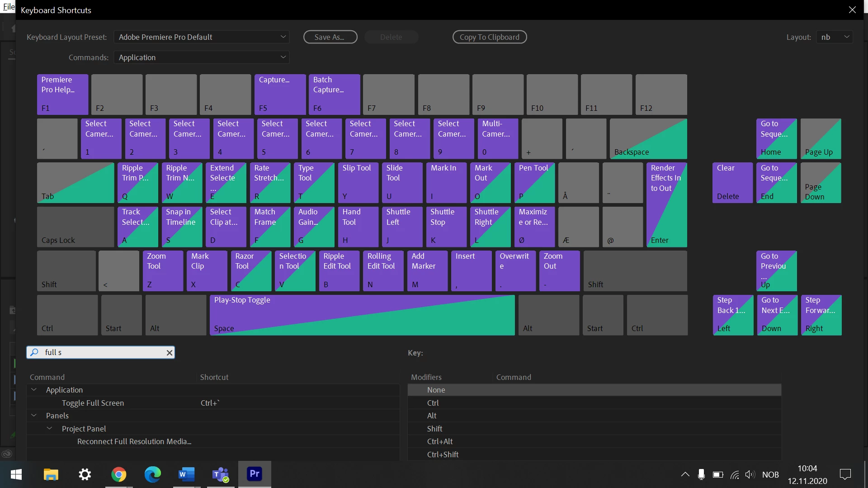Click the B key Ripple Edit Tool
This screenshot has height=488, width=868.
pos(339,271)
